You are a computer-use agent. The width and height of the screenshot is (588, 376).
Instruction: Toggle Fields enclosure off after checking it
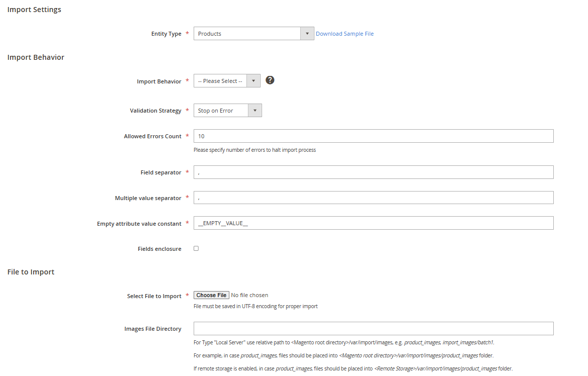tap(196, 248)
